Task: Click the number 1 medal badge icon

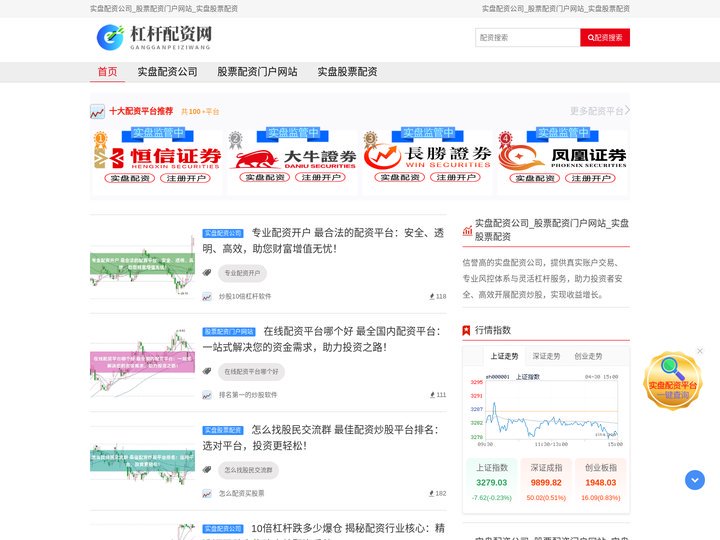Action: pos(100,140)
